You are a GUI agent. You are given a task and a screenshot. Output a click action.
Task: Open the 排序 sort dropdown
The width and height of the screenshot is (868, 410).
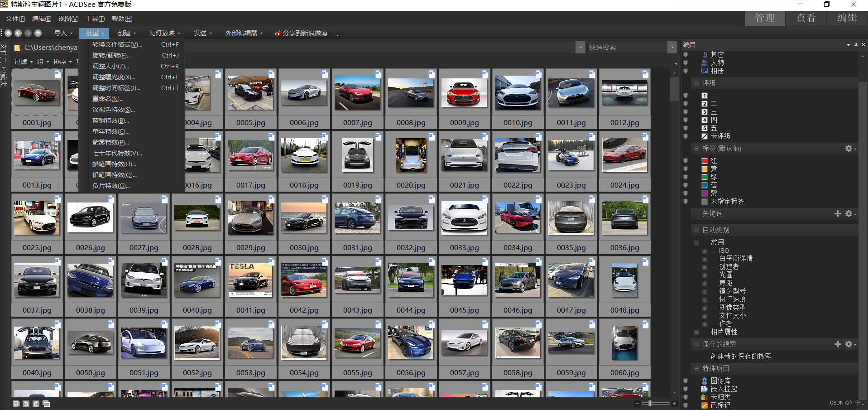point(62,62)
